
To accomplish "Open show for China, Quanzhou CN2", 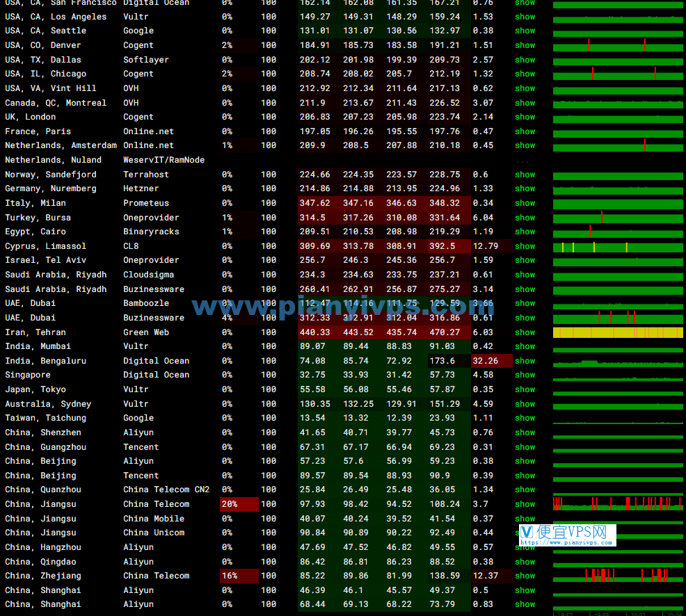I will pyautogui.click(x=525, y=489).
